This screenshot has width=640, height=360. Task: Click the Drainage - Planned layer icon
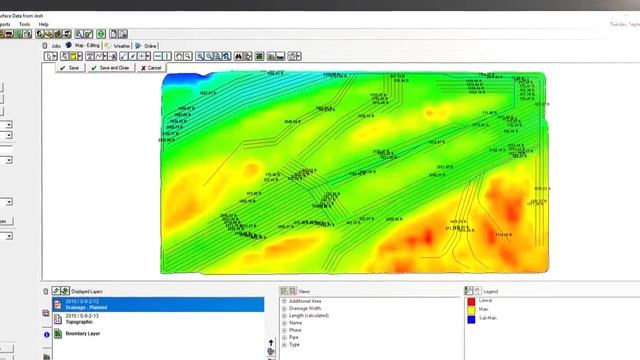[58, 304]
